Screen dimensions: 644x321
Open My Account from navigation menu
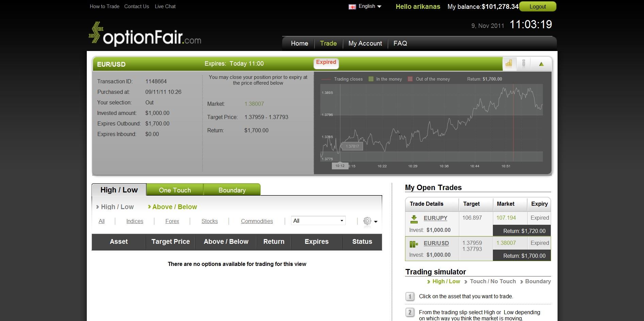click(365, 44)
